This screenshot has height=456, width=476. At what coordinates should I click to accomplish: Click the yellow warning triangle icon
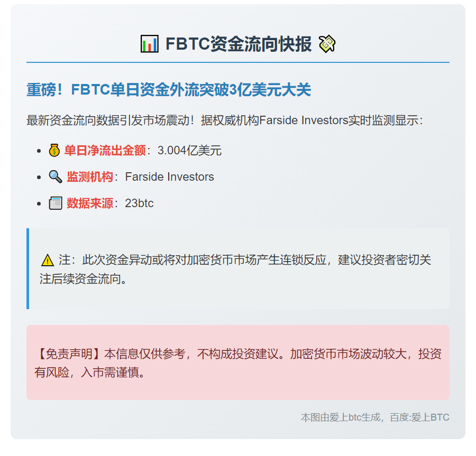48,260
